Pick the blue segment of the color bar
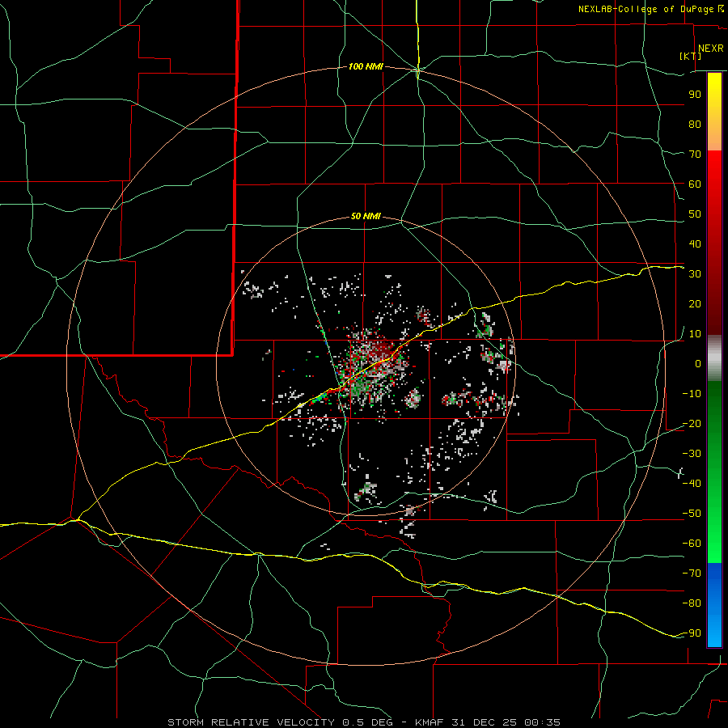 pyautogui.click(x=714, y=605)
